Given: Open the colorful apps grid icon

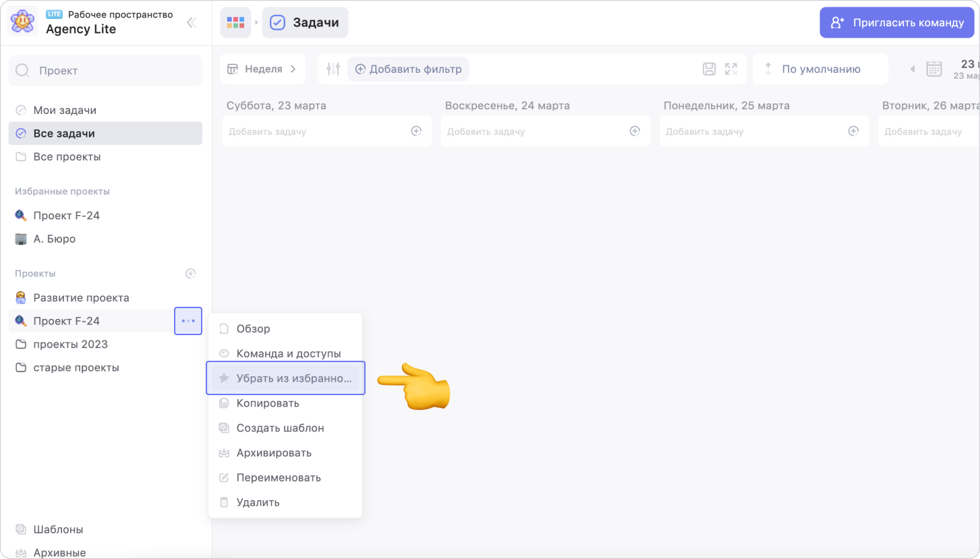Looking at the screenshot, I should point(235,22).
